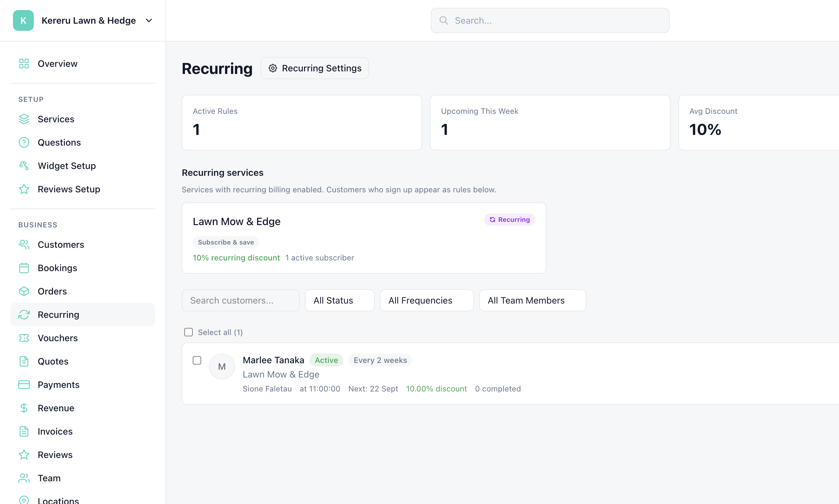Click the purple Recurring badge
839x504 pixels.
pyautogui.click(x=509, y=220)
